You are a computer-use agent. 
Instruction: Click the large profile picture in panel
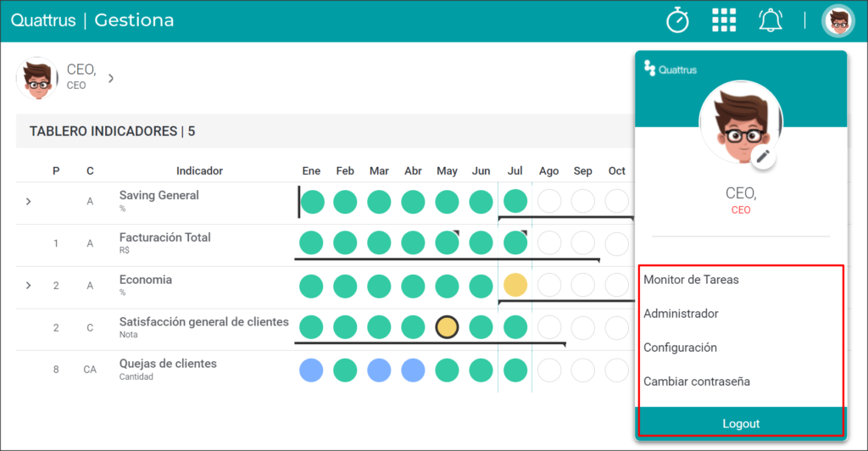pyautogui.click(x=741, y=122)
